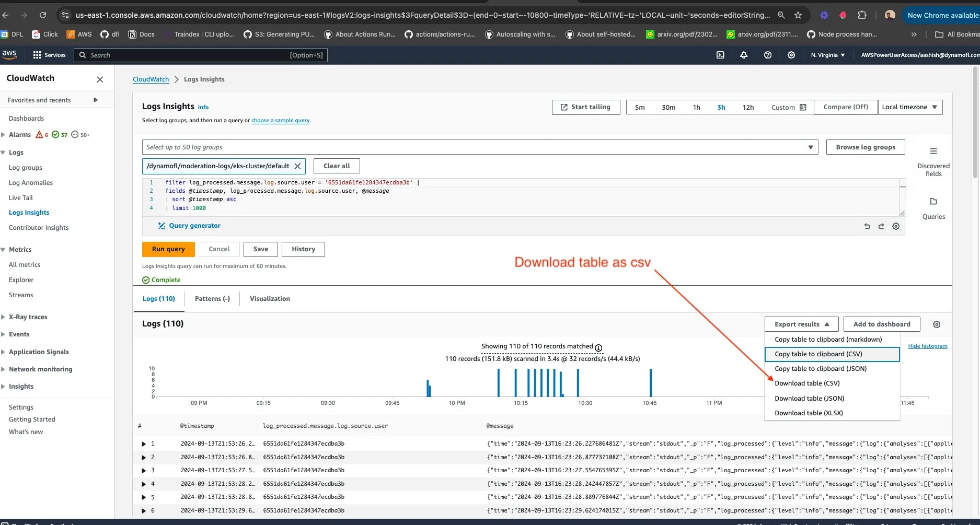980x525 pixels.
Task: Reload the browser page
Action: [43, 15]
